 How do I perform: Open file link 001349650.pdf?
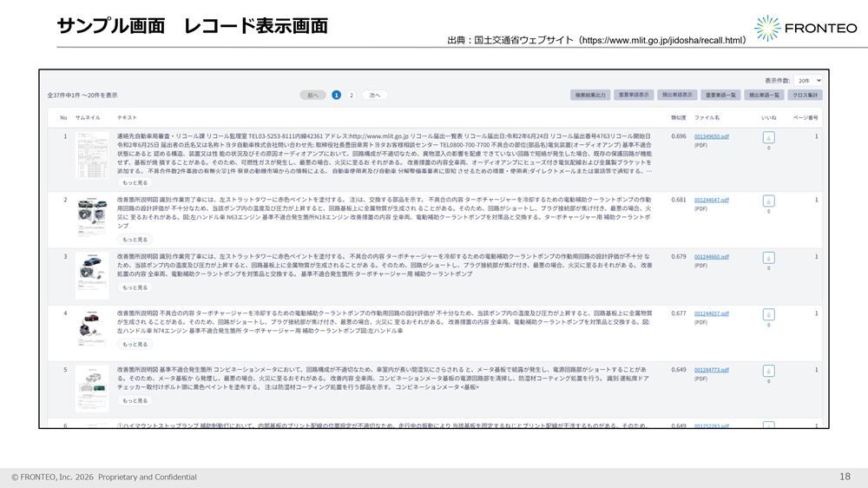point(712,136)
